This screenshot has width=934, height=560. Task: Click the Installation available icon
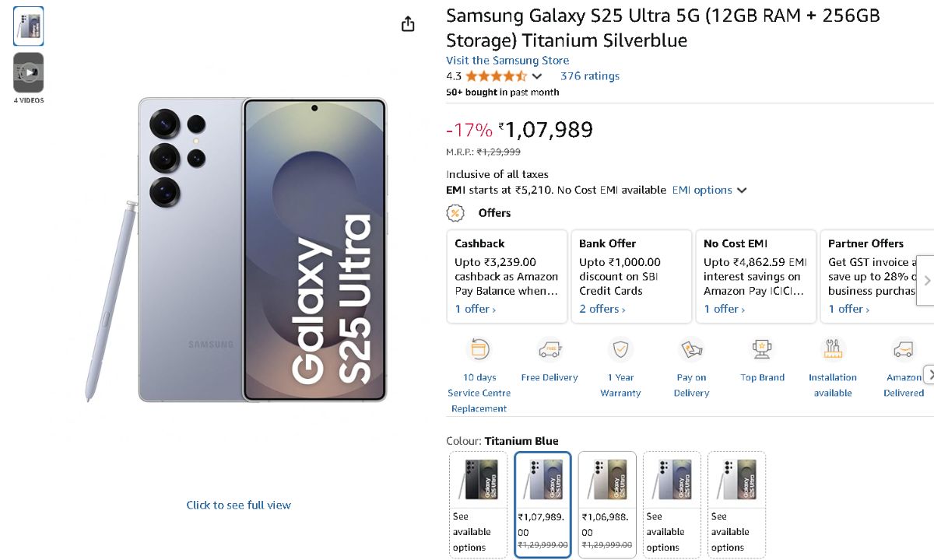[x=833, y=349]
